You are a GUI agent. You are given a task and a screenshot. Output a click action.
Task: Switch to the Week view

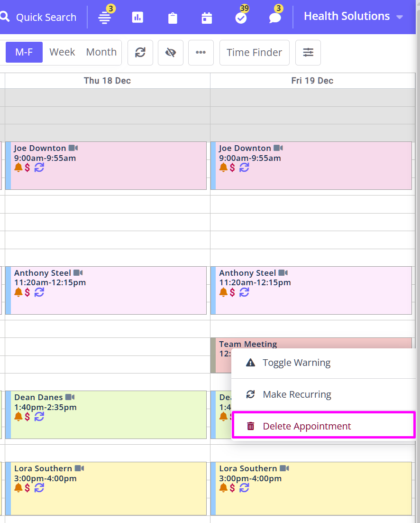click(x=62, y=52)
